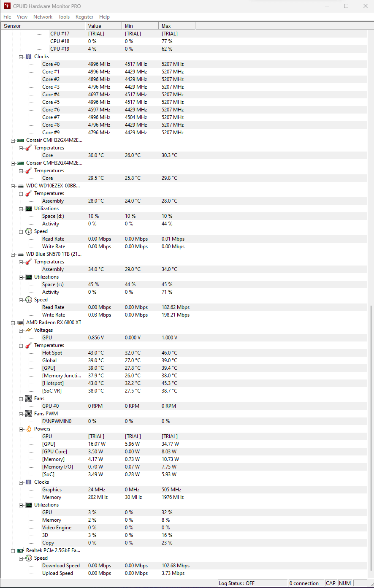374x588 pixels.
Task: Click Utilizations icon under WDC WD10EZEX
Action: [x=28, y=209]
